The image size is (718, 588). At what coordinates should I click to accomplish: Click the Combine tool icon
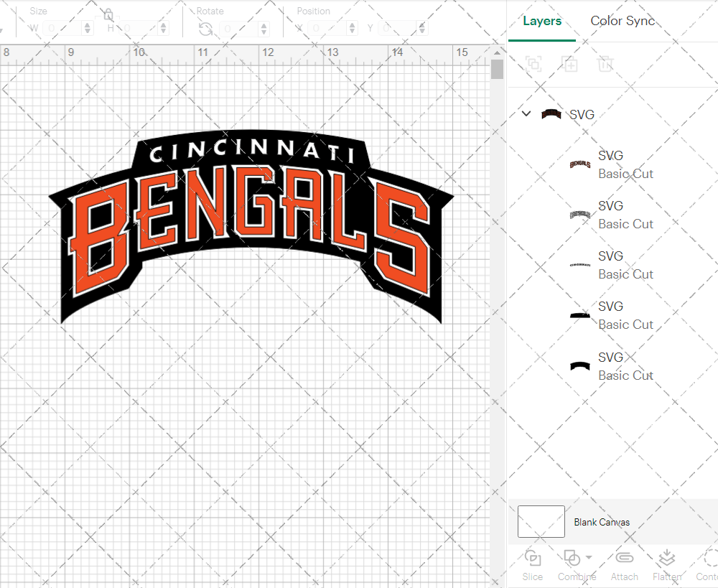(x=572, y=559)
